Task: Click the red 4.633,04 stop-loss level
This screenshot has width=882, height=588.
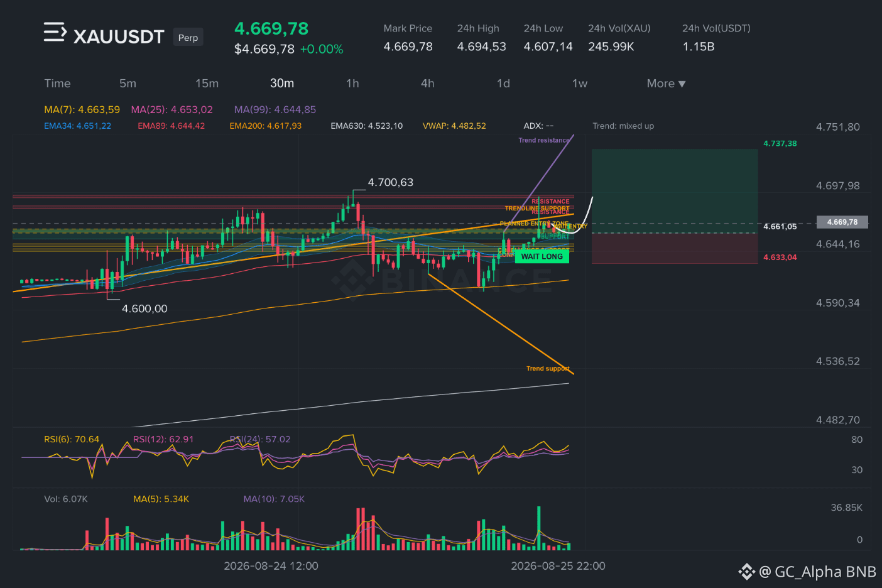Action: click(x=780, y=258)
